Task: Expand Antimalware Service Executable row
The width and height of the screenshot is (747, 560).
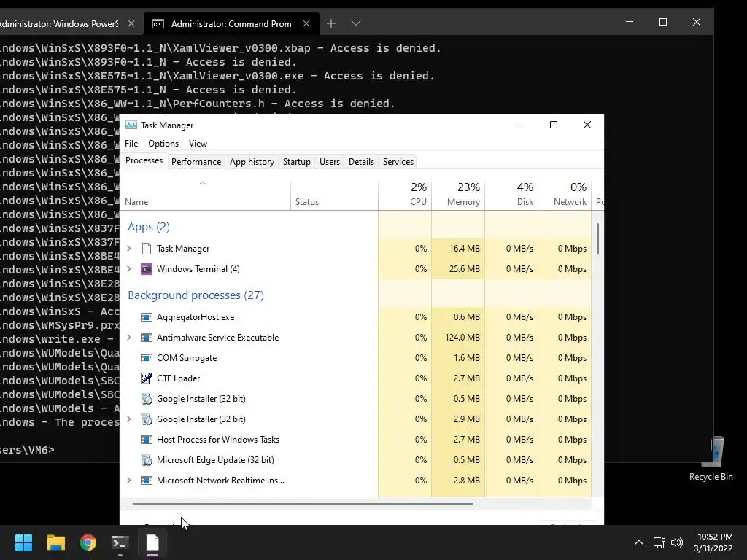Action: (128, 338)
